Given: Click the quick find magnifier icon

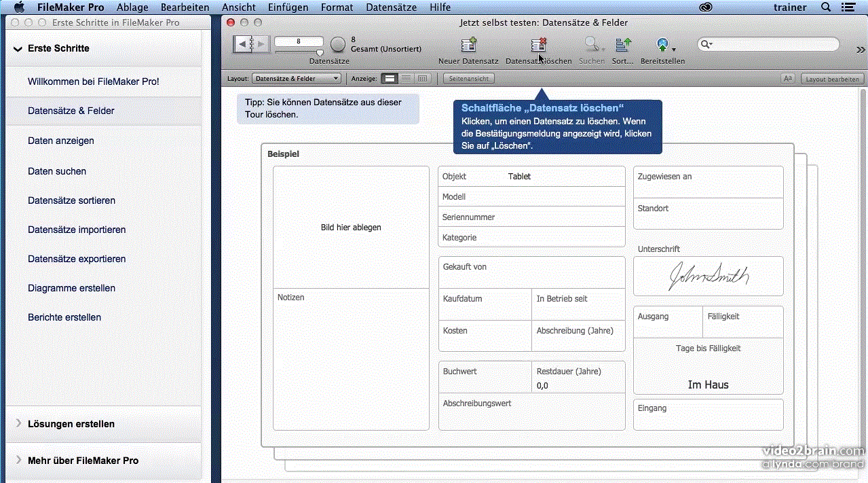Looking at the screenshot, I should (706, 45).
